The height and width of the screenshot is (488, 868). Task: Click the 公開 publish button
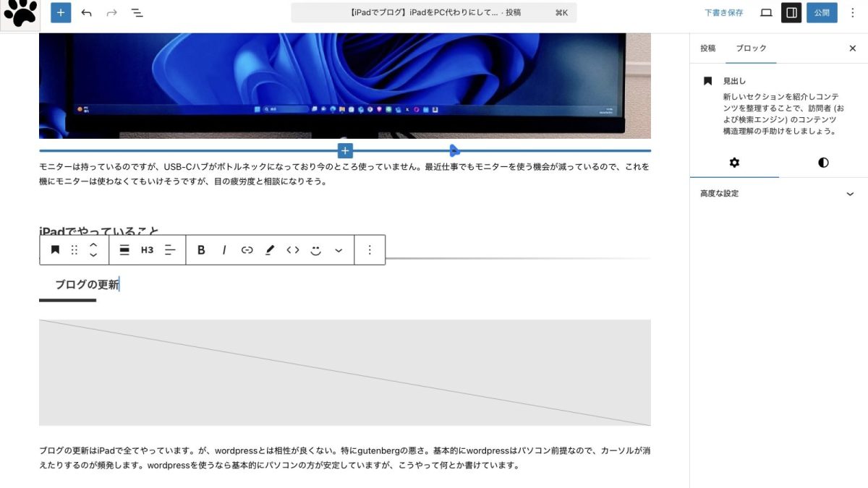(x=822, y=13)
